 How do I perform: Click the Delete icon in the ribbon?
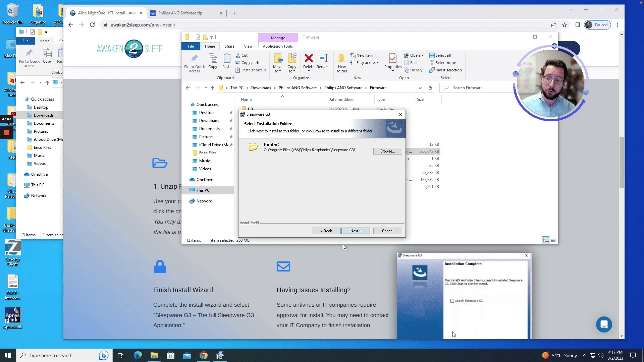tap(309, 59)
